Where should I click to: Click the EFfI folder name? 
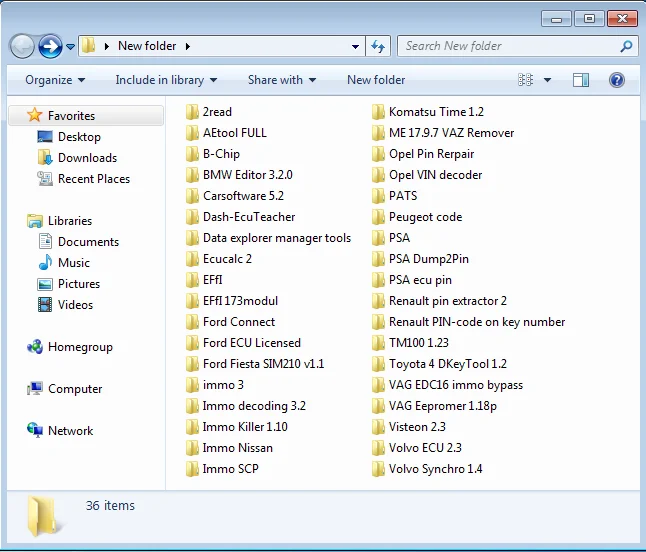[213, 280]
